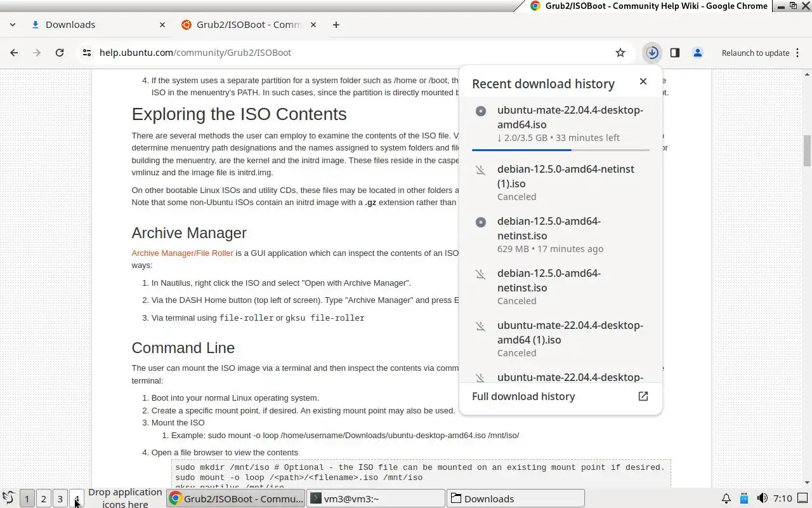Select canceled debian-12.5.0-amd64-netinst (1).iso entry
Image resolution: width=812 pixels, height=508 pixels.
tap(561, 182)
